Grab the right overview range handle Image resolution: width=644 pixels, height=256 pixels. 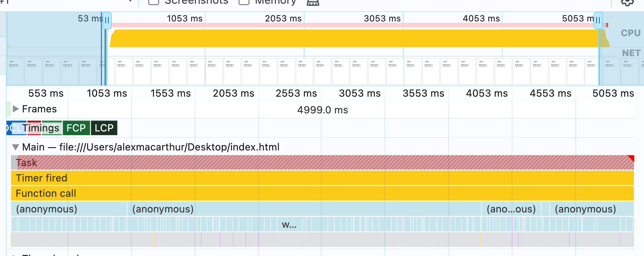point(598,21)
